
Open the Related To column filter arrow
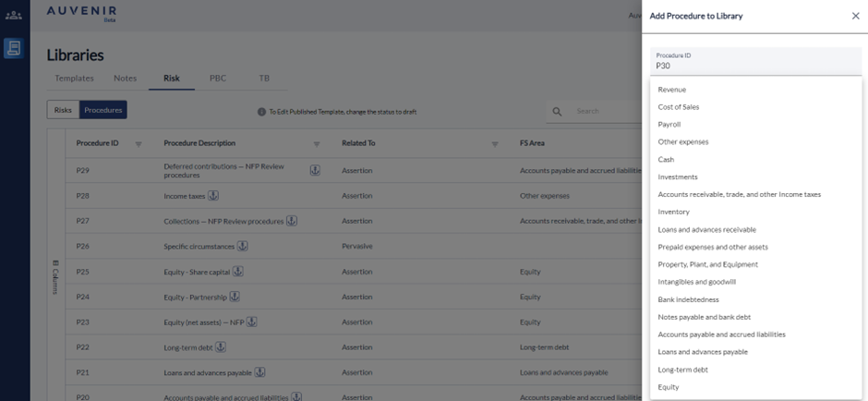pos(495,144)
